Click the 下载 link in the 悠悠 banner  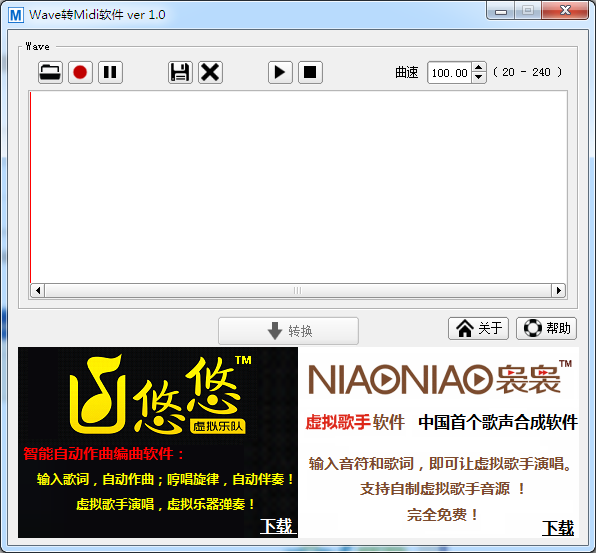(277, 526)
